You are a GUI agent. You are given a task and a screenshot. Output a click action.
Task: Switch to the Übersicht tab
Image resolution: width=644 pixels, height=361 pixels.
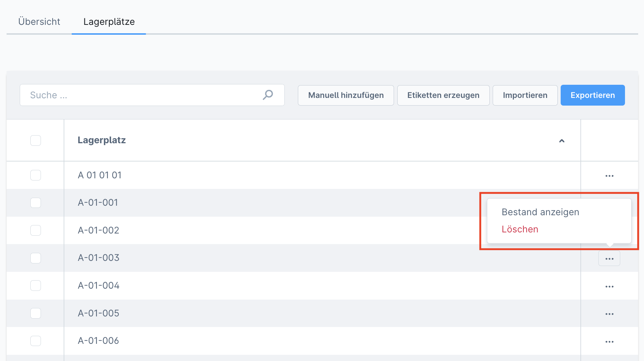tap(39, 22)
